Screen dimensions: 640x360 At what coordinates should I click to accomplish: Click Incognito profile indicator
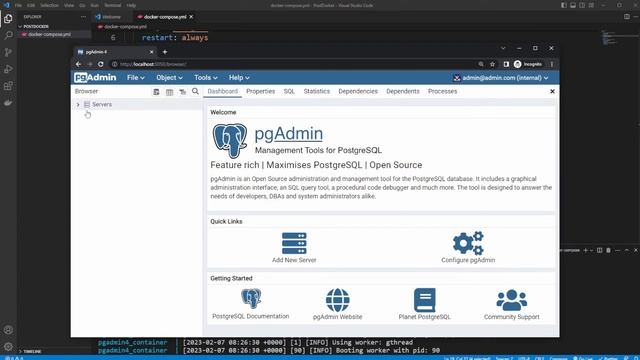coord(528,64)
